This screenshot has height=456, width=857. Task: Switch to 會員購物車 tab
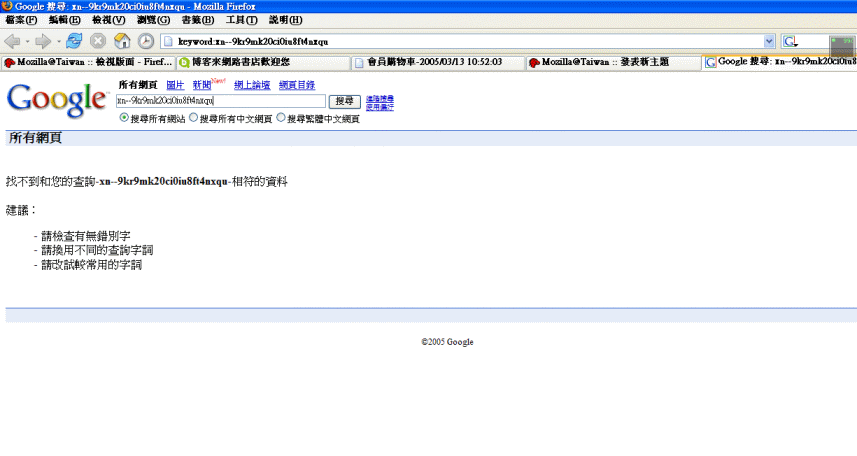(x=438, y=62)
